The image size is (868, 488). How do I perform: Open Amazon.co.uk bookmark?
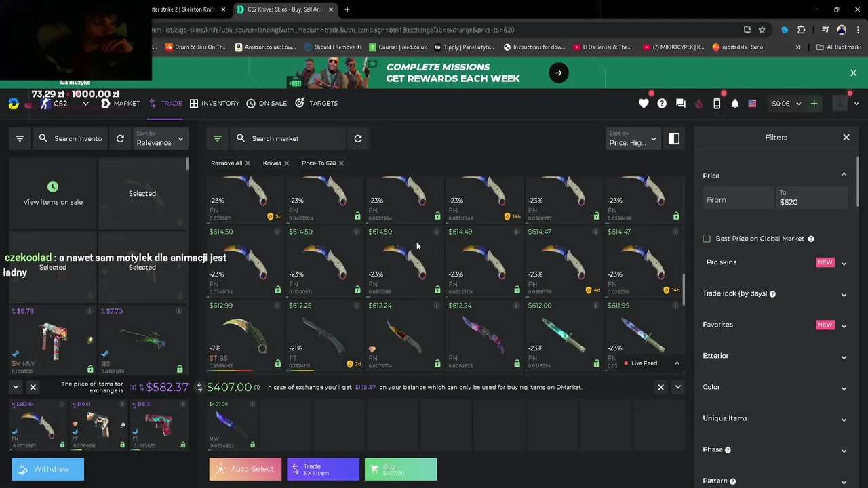pos(266,47)
